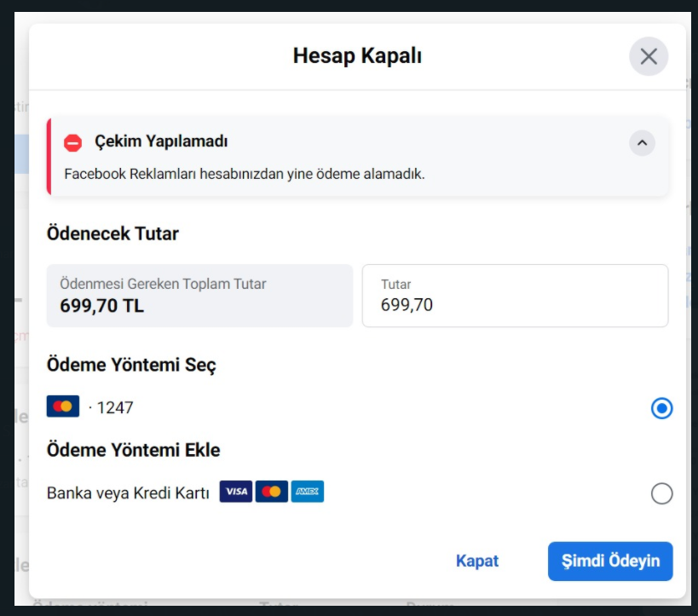Image resolution: width=698 pixels, height=616 pixels.
Task: Click the Kapat link
Action: coord(477,561)
